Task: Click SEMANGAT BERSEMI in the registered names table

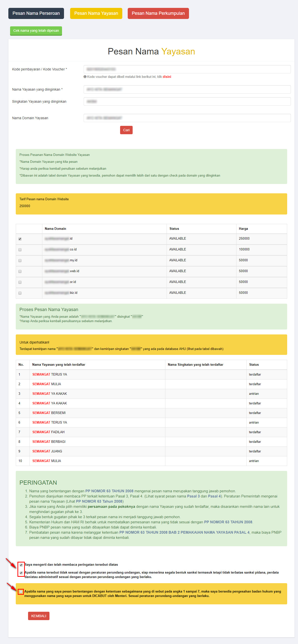Action: click(x=49, y=413)
